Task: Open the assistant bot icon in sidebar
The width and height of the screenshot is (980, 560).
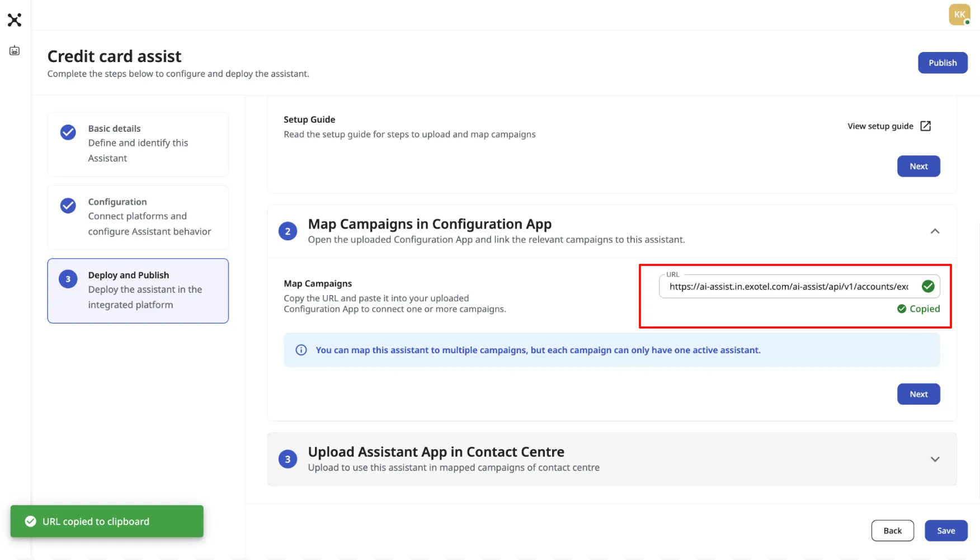Action: (15, 51)
